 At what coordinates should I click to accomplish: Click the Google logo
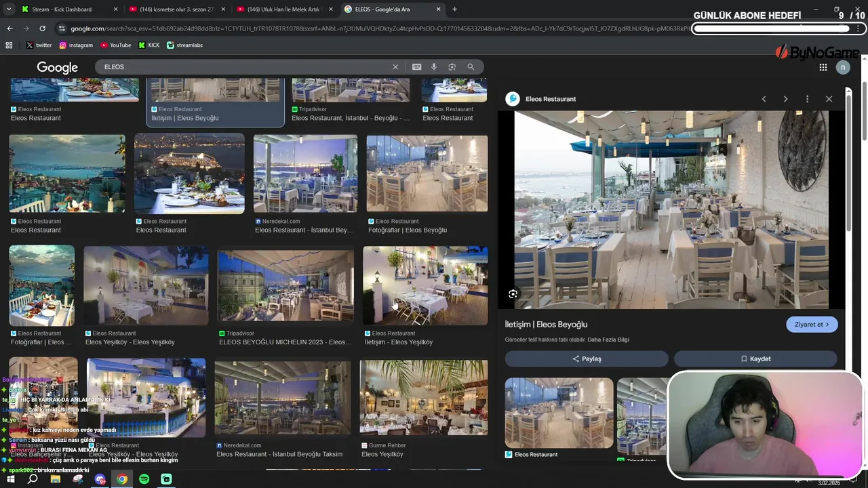[57, 67]
